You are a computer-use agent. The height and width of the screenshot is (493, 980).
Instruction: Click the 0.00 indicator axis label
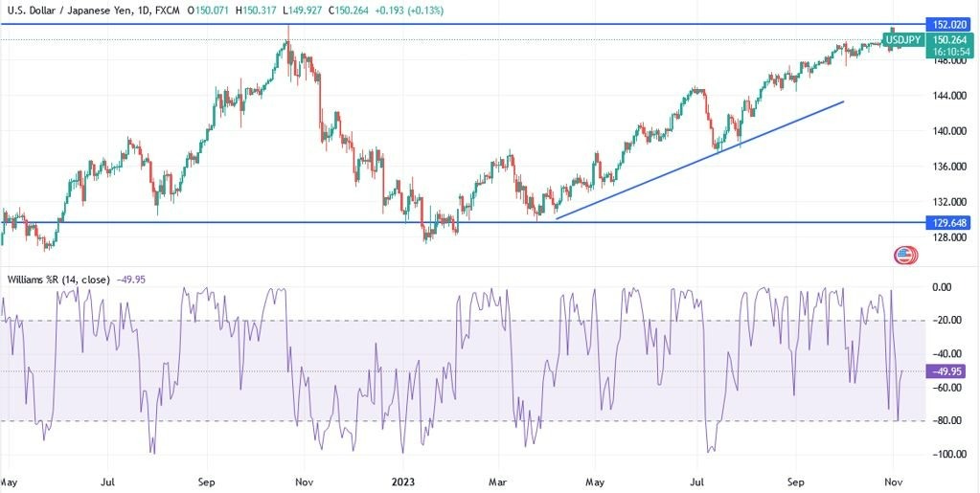[942, 287]
